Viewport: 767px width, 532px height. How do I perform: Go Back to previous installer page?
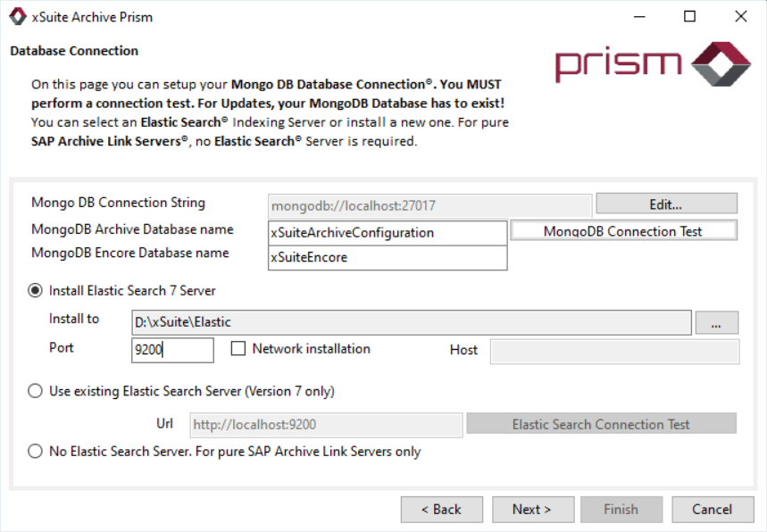441,509
